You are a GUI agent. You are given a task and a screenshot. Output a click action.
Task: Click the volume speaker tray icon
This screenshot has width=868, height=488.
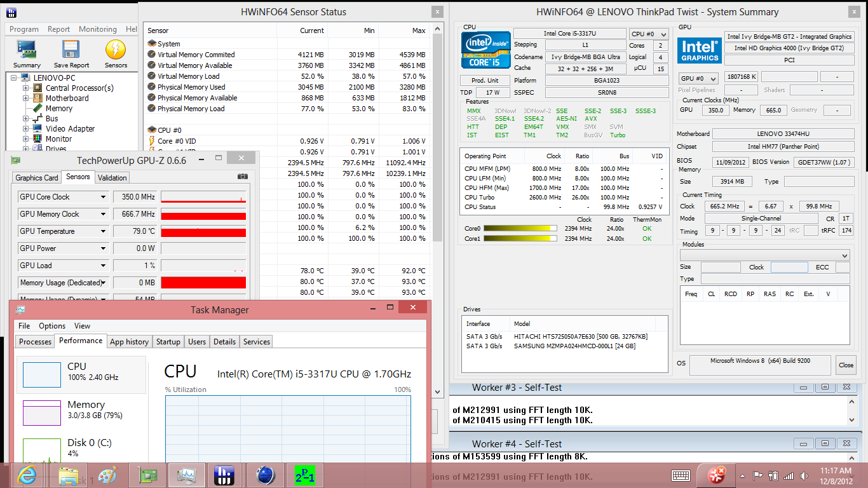pyautogui.click(x=804, y=475)
